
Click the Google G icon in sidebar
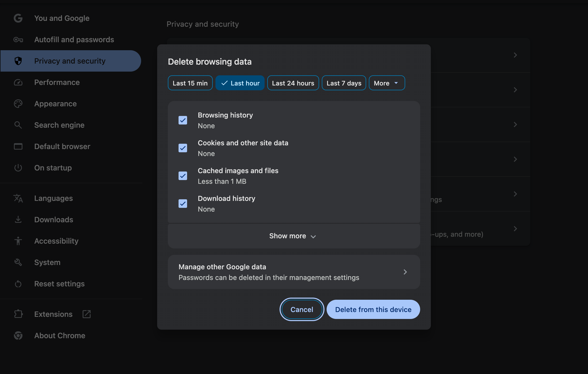point(18,18)
